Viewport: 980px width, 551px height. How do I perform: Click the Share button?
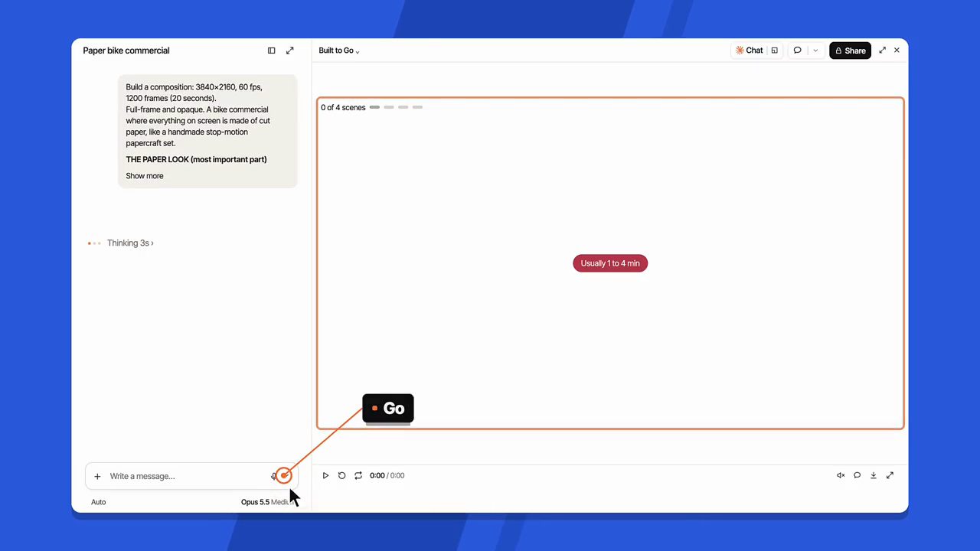click(x=850, y=51)
